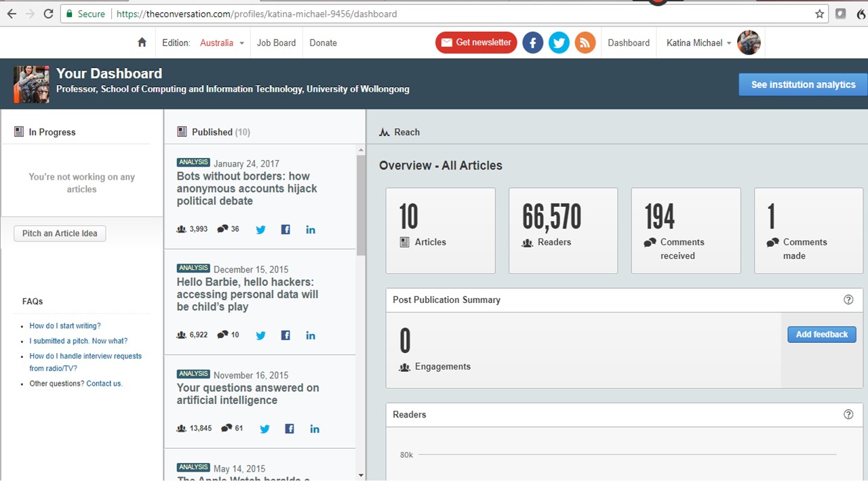The height and width of the screenshot is (488, 868).
Task: Share artificial intelligence article on LinkedIn
Action: 315,428
